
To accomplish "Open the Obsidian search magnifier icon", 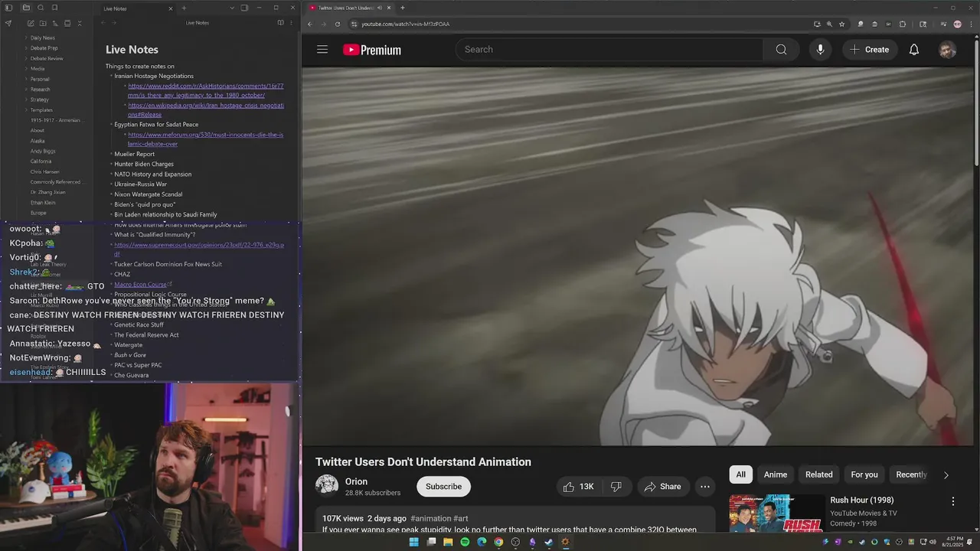I will pyautogui.click(x=41, y=8).
